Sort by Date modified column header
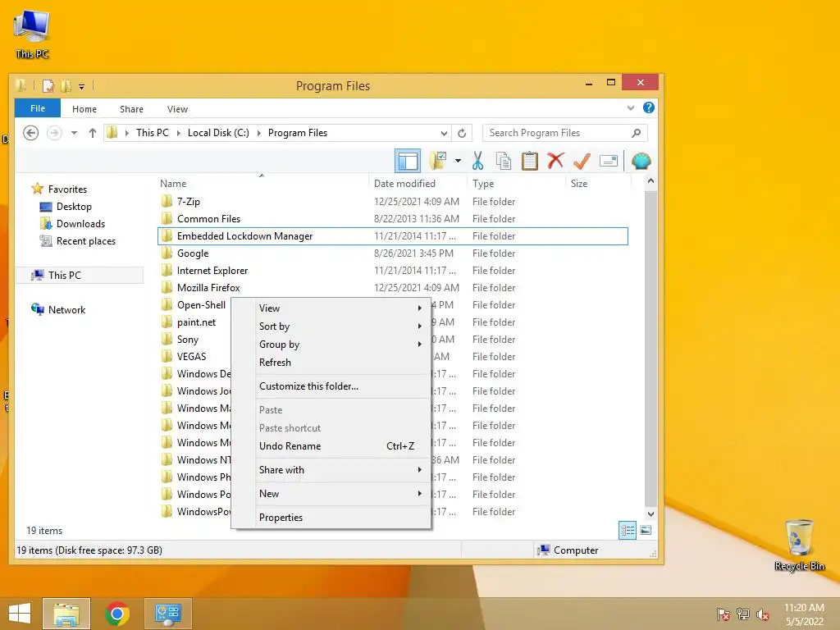This screenshot has width=840, height=630. (418, 184)
